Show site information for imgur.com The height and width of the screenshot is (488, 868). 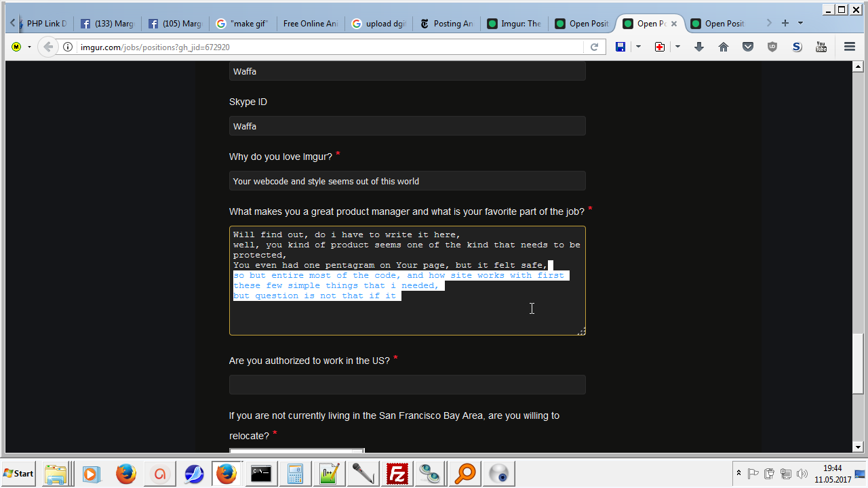(x=68, y=47)
